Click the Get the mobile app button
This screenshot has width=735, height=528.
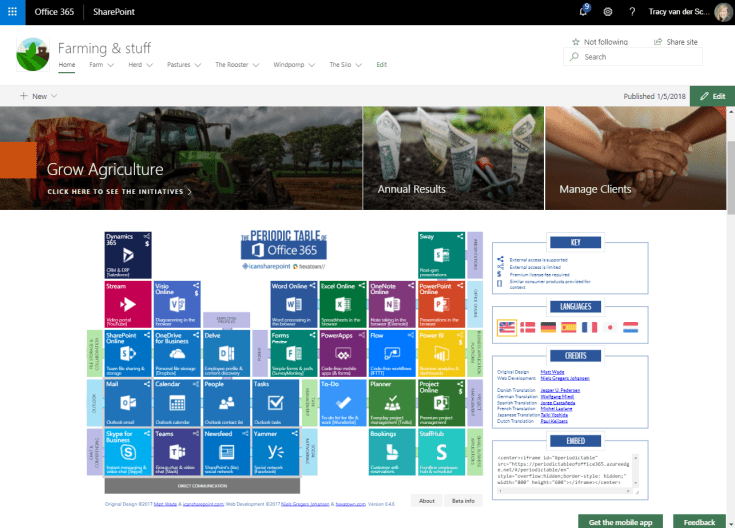click(x=619, y=521)
